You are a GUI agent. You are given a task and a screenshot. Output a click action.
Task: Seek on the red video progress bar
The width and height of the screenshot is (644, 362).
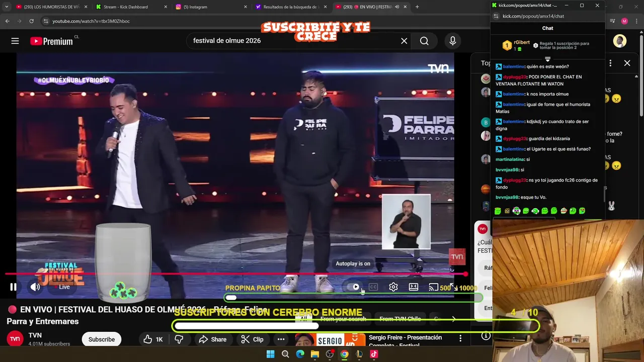tap(236, 274)
